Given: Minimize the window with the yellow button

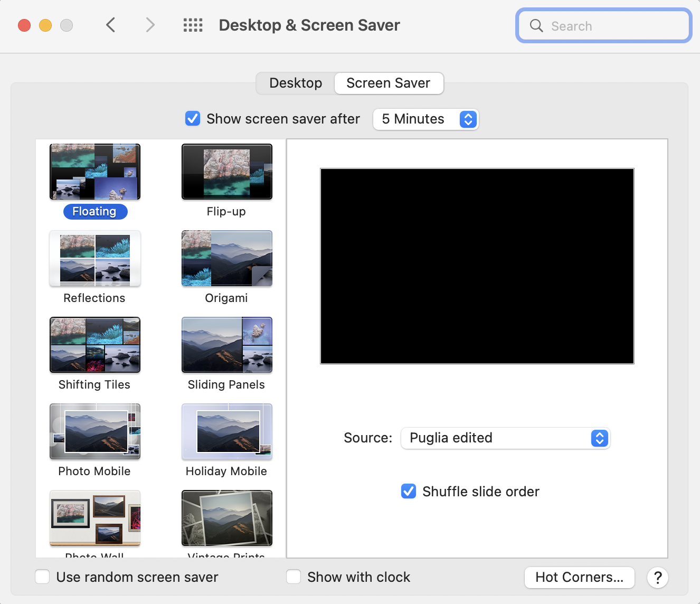Looking at the screenshot, I should click(x=45, y=25).
